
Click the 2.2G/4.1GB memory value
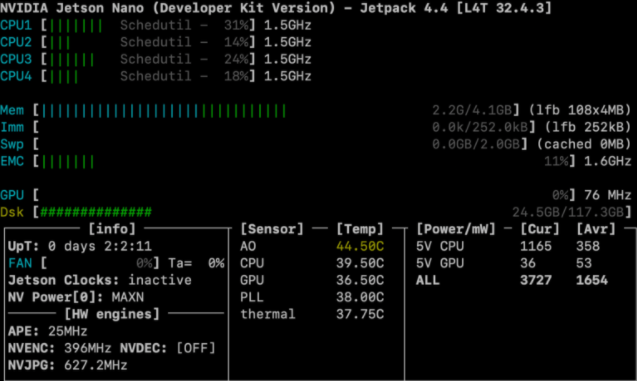472,110
